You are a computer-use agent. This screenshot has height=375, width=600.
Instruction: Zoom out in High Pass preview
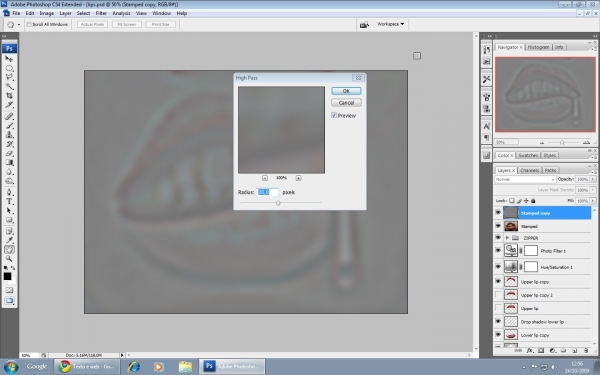tap(264, 178)
